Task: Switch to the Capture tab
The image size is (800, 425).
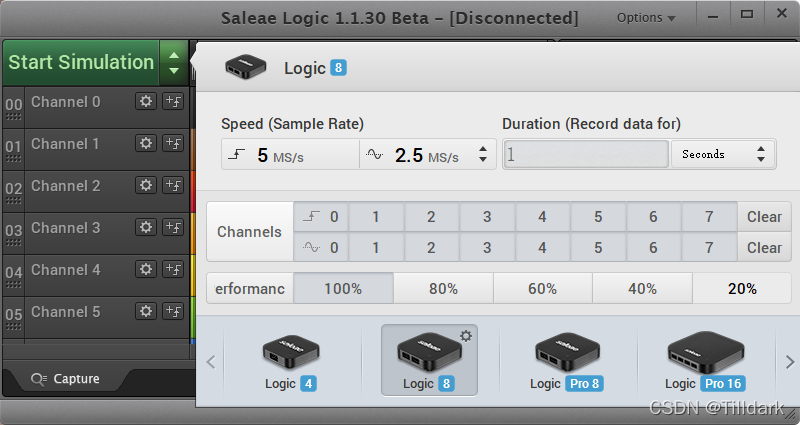Action: [x=65, y=379]
